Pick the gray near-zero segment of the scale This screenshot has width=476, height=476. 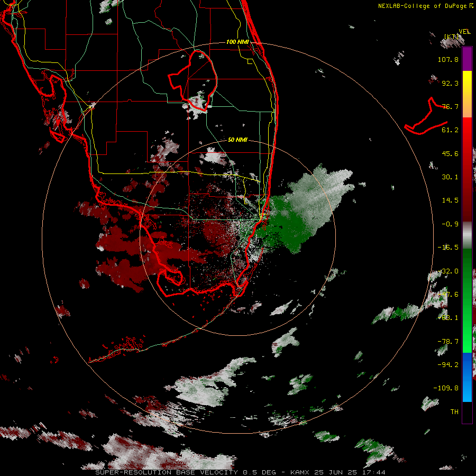pos(467,235)
